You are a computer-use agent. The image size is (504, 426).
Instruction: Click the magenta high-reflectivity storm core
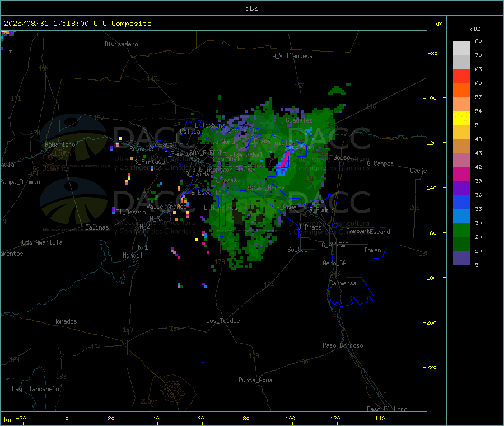[284, 160]
